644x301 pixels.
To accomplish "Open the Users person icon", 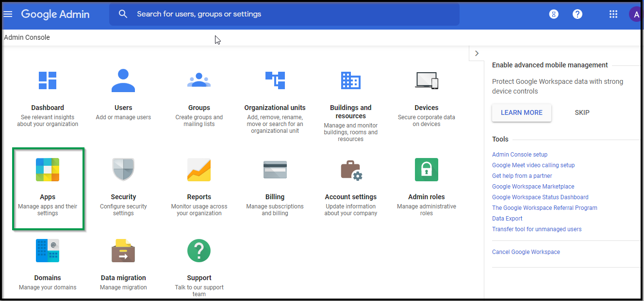I will tap(123, 80).
